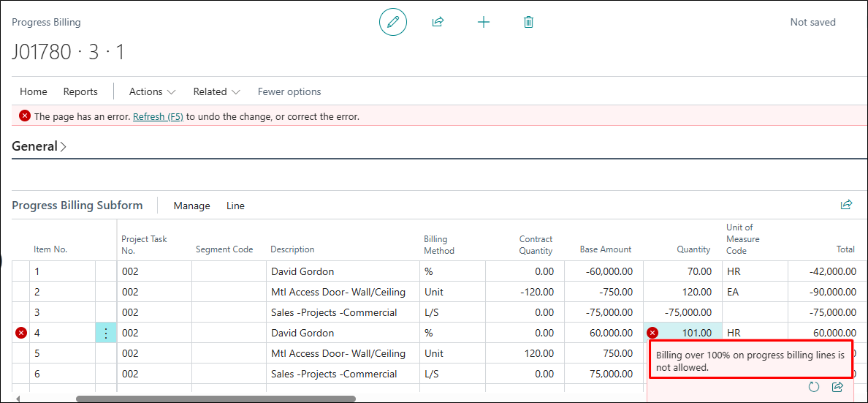This screenshot has width=868, height=403.
Task: Click the refresh icon in error popup
Action: click(x=814, y=386)
